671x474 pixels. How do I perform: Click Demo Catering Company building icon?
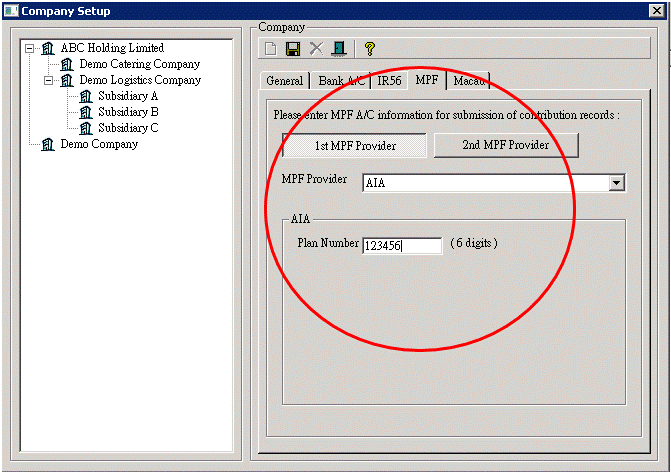point(67,64)
